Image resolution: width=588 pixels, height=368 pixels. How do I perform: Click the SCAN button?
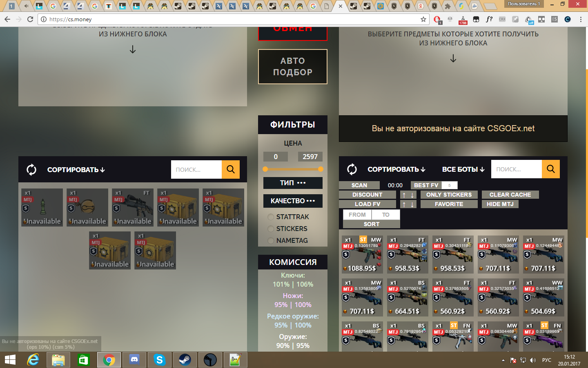click(x=359, y=185)
